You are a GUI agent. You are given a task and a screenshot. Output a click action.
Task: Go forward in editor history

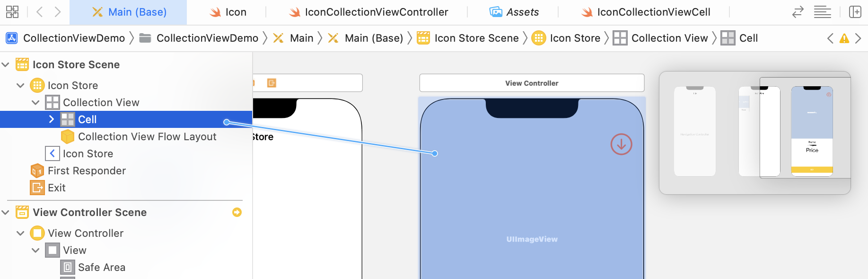tap(57, 12)
